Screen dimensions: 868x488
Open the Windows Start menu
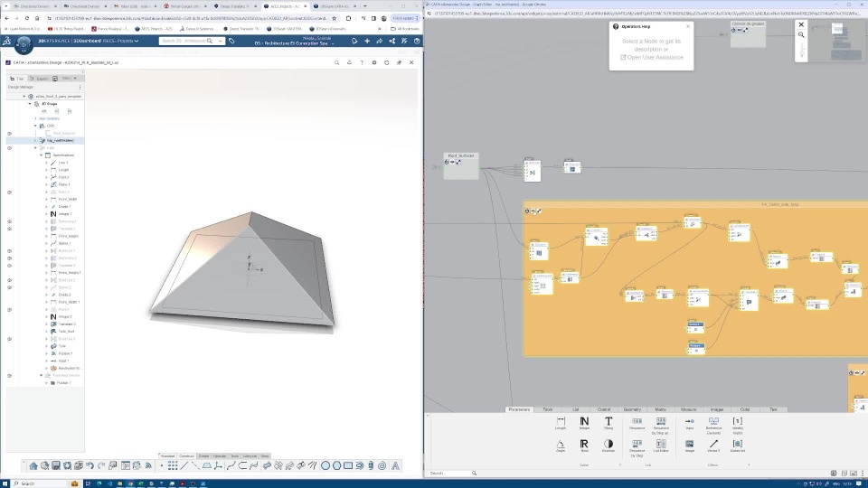coord(5,483)
